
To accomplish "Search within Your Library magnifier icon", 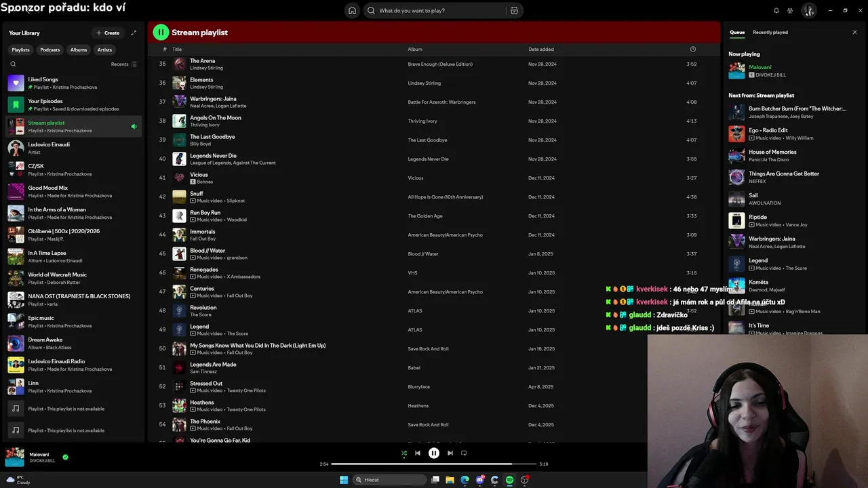I will tap(13, 64).
